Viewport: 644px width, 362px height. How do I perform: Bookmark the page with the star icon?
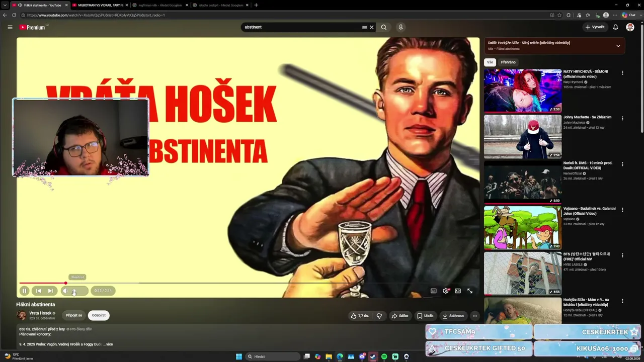(559, 15)
